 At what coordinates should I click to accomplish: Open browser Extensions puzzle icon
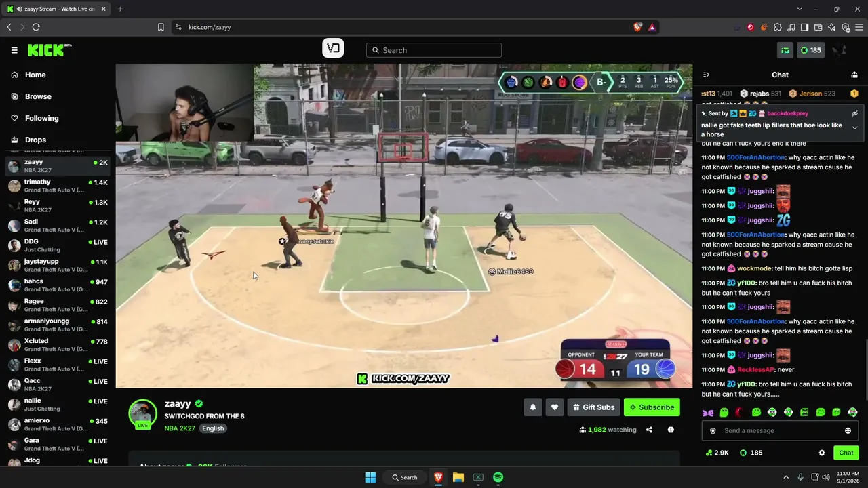[x=778, y=27]
